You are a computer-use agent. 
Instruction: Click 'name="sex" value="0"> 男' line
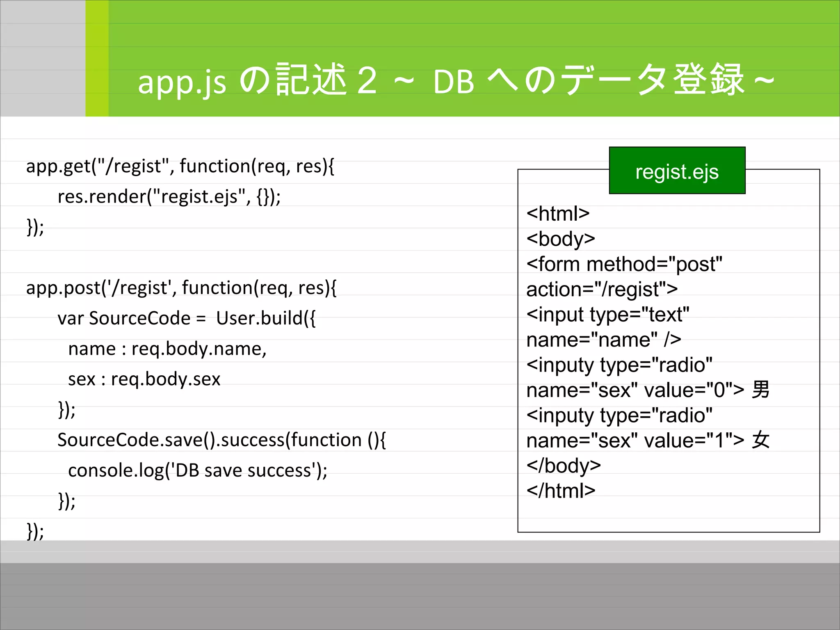[x=648, y=390]
